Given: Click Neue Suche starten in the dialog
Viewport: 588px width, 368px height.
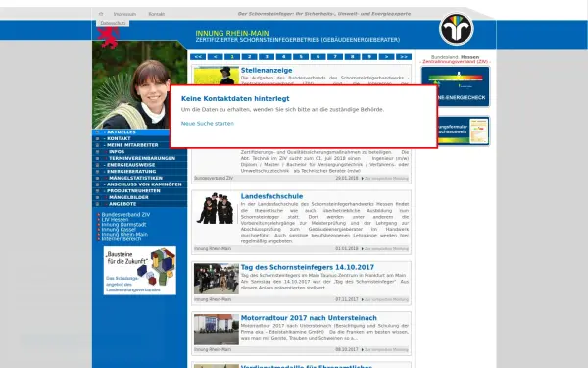Looking at the screenshot, I should 208,124.
